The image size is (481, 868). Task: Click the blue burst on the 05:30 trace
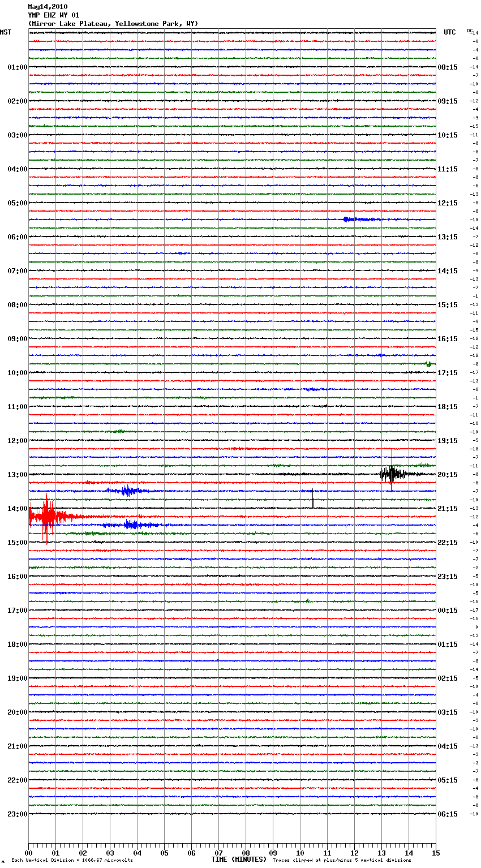point(362,219)
